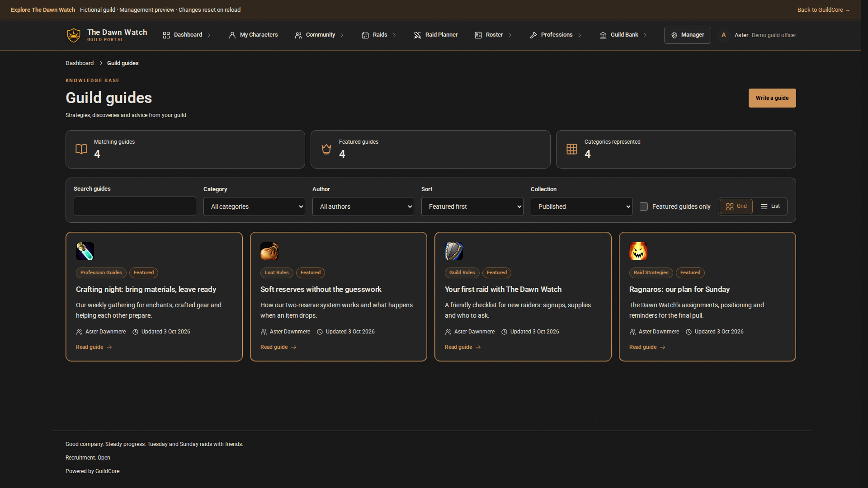Click Powered by GuildCore footer text
The height and width of the screenshot is (488, 868).
point(93,471)
